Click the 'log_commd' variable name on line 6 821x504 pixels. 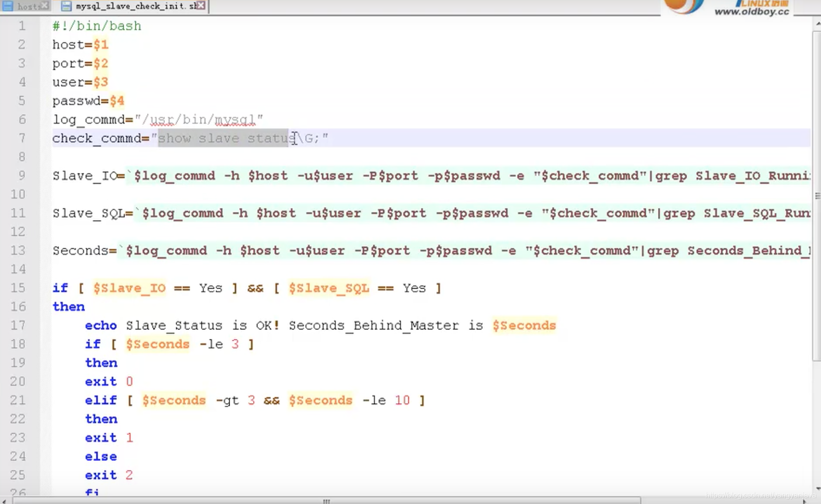coord(89,120)
